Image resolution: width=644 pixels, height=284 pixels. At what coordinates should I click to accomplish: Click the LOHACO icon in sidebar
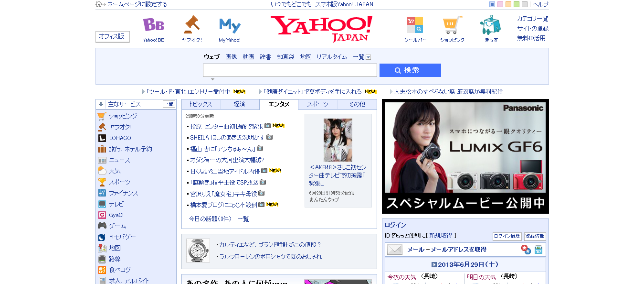(x=102, y=138)
